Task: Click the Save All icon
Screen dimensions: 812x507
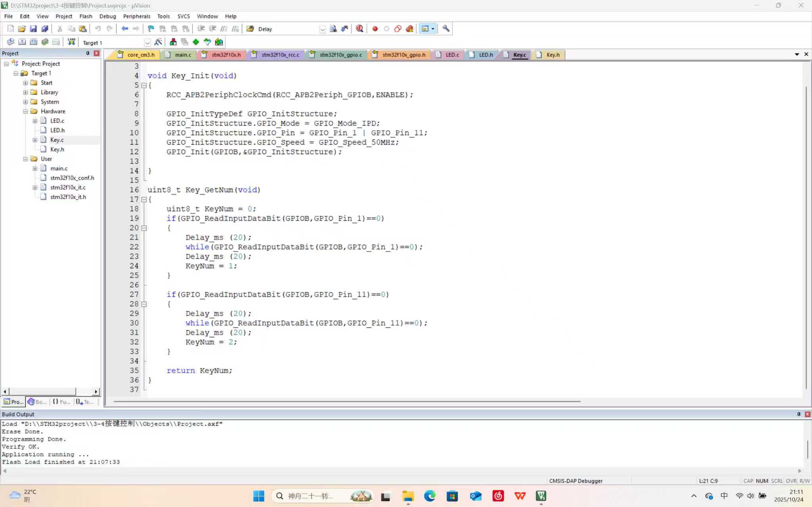Action: (x=45, y=29)
